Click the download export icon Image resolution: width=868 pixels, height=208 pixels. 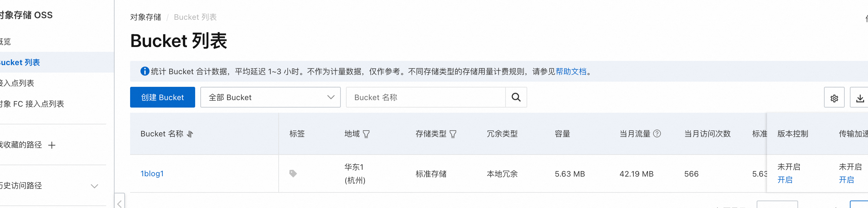860,98
